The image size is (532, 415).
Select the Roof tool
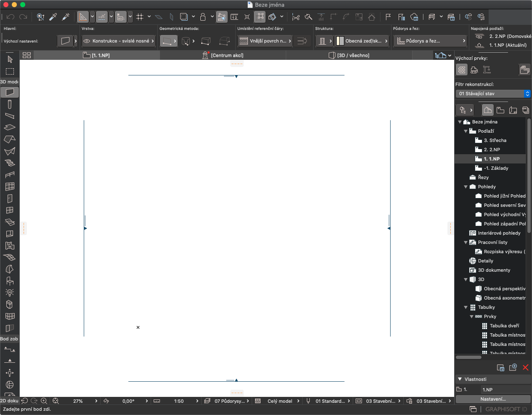10,139
